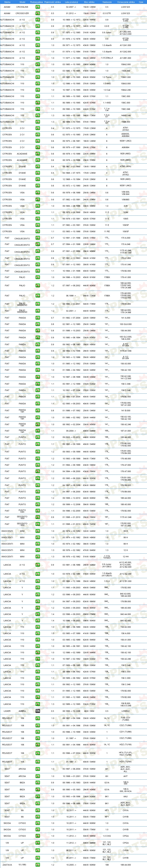The width and height of the screenshot is (147, 868).
Task: Click the 1.0 CNG body cell
Action: pyautogui.click(x=107, y=836)
